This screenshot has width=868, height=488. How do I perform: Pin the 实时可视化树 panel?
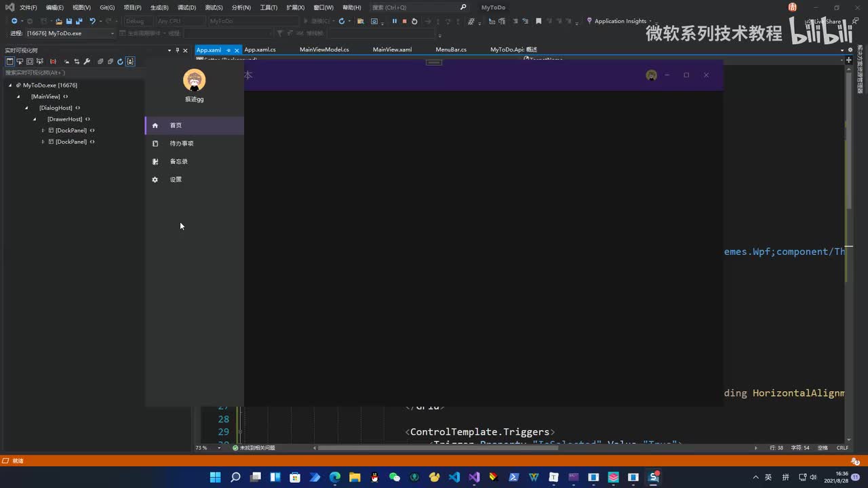point(178,50)
